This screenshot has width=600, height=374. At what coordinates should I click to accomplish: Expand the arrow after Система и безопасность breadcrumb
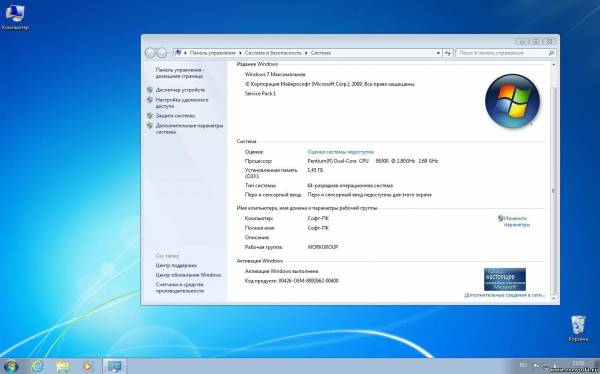[x=307, y=53]
